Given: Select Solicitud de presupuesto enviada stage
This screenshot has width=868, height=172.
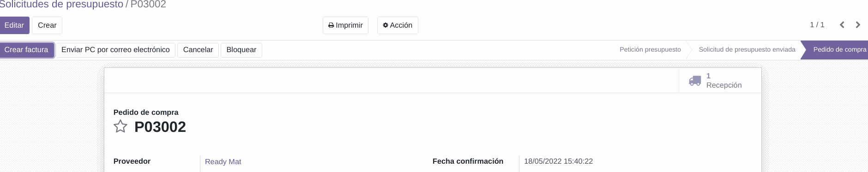Looking at the screenshot, I should pos(747,49).
